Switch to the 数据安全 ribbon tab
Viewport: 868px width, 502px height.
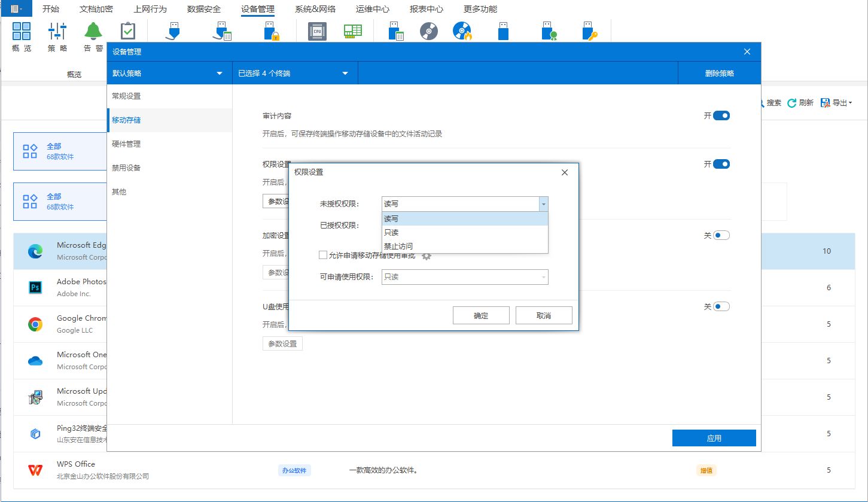[x=204, y=9]
